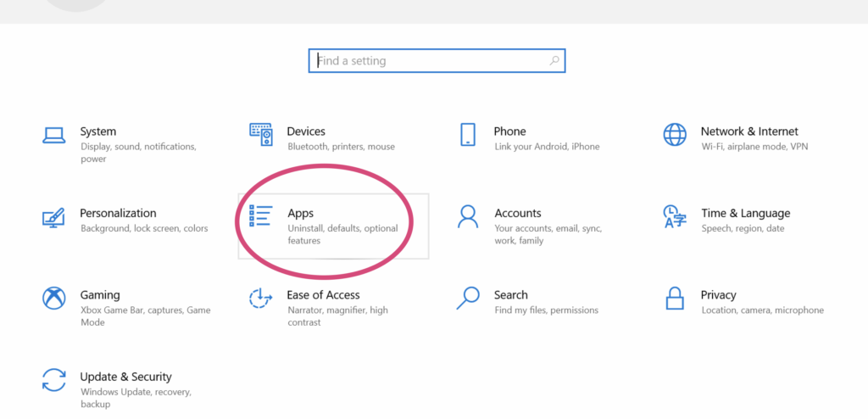Select the Phone icon

pyautogui.click(x=468, y=135)
